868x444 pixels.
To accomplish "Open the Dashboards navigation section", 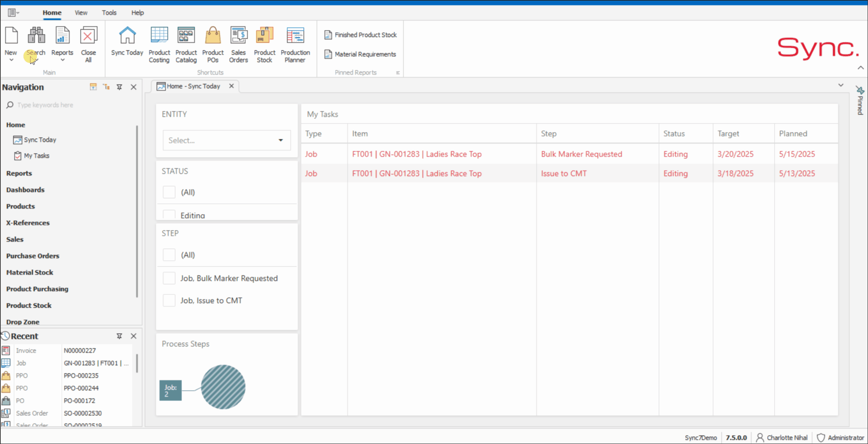I will coord(26,190).
